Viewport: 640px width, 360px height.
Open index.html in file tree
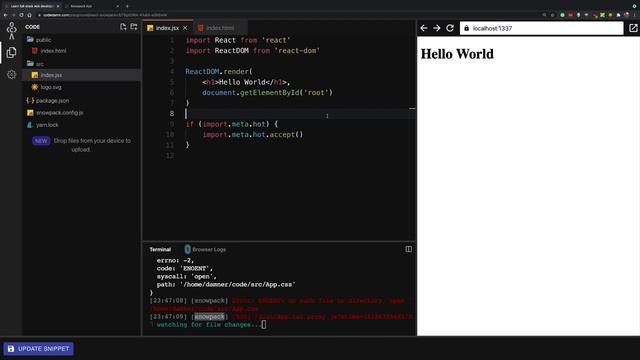tap(49, 51)
